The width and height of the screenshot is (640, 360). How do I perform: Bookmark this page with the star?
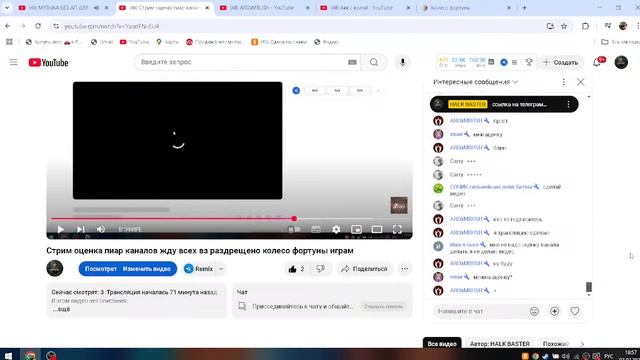(564, 26)
